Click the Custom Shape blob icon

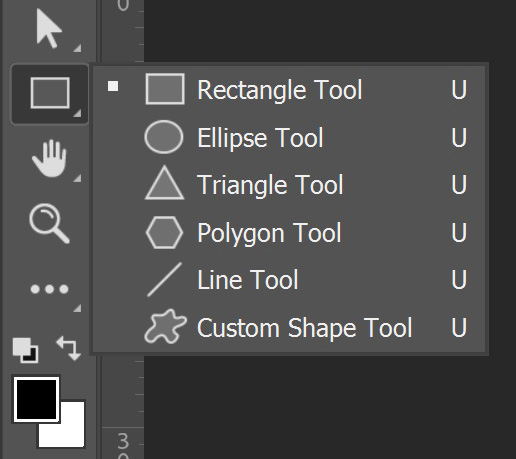point(165,326)
